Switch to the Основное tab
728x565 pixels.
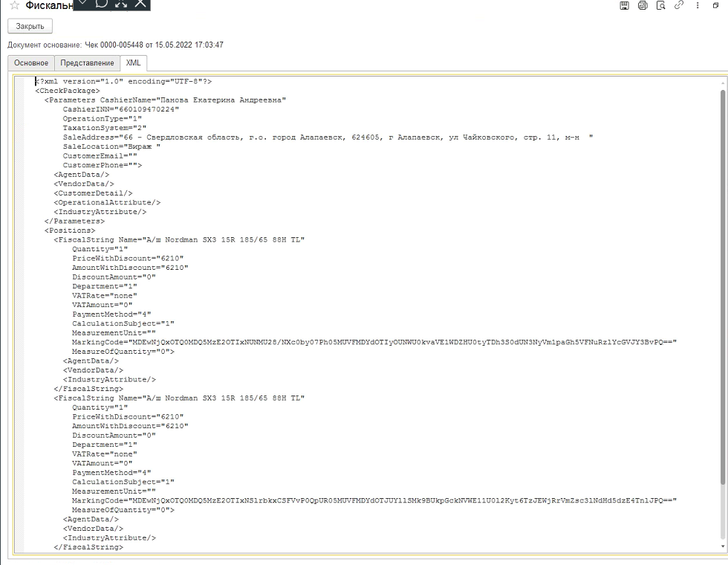pos(31,63)
